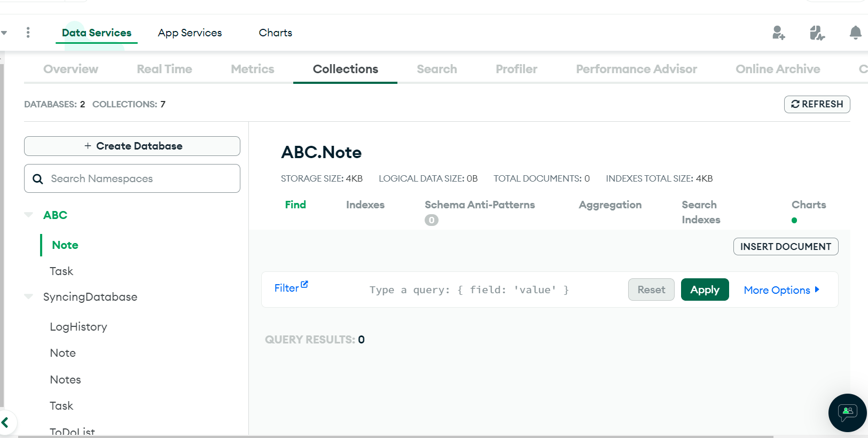Image resolution: width=868 pixels, height=438 pixels.
Task: Expand More Options for query
Action: click(x=781, y=290)
